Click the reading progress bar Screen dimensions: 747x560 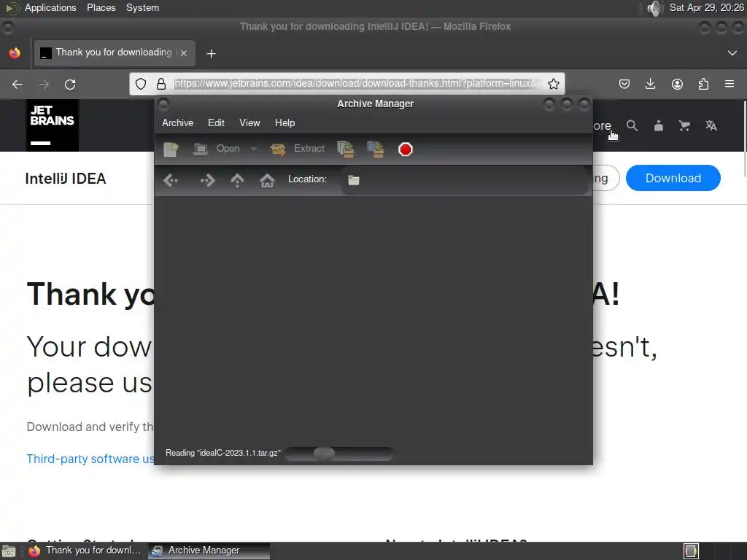click(x=338, y=454)
